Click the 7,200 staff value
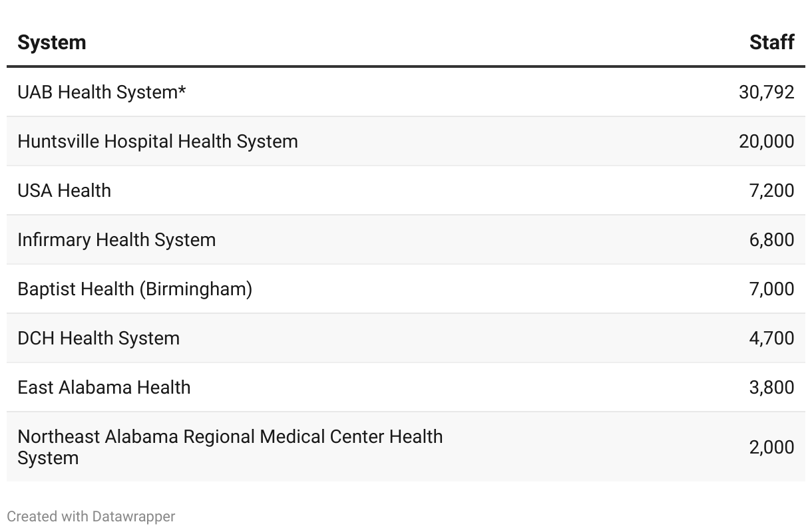Image resolution: width=812 pixels, height=532 pixels. 771,190
